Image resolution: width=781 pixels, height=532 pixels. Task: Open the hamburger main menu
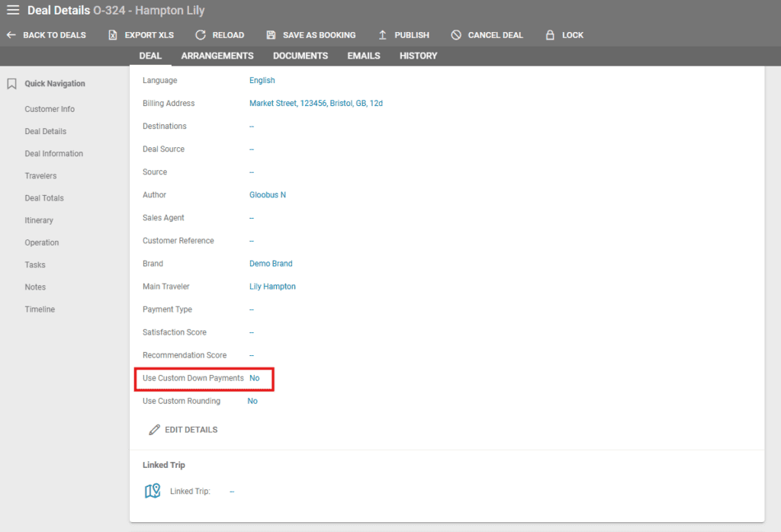click(13, 11)
